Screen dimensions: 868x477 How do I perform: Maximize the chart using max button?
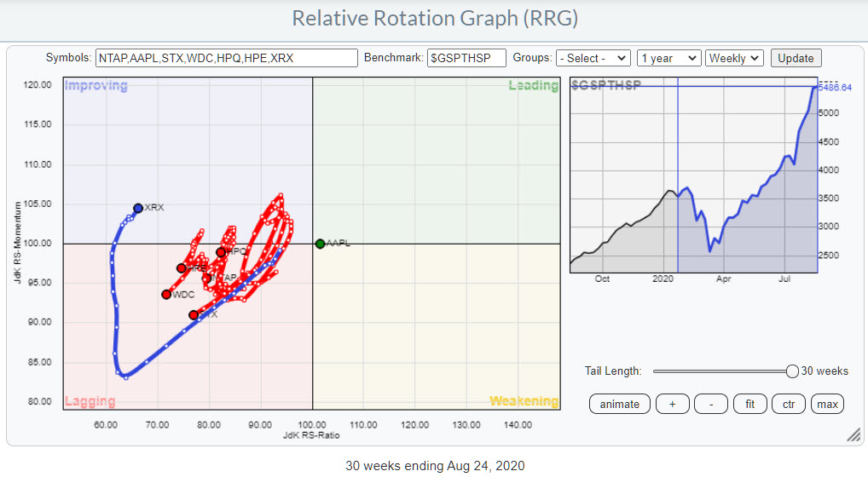click(x=827, y=404)
